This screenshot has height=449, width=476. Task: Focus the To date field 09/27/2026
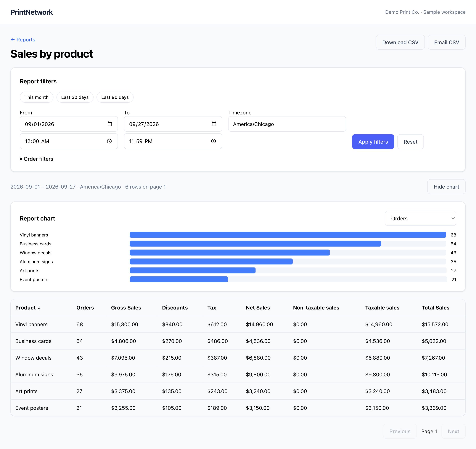(173, 124)
